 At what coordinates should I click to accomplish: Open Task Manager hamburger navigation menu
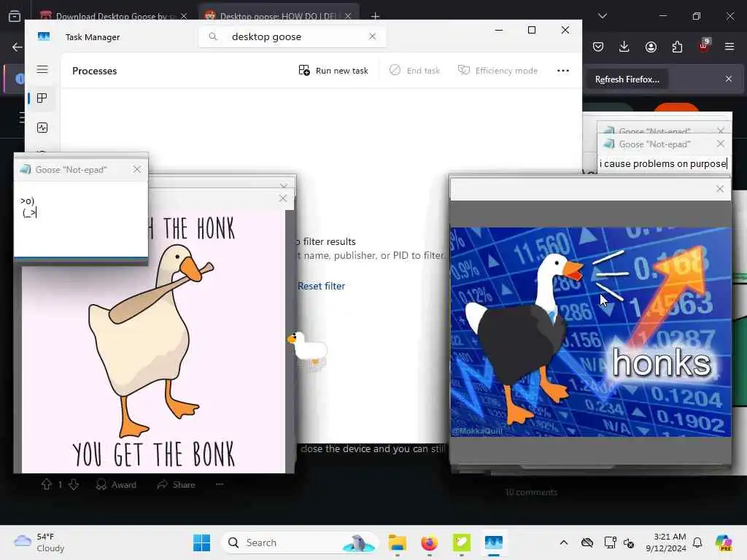(x=42, y=69)
